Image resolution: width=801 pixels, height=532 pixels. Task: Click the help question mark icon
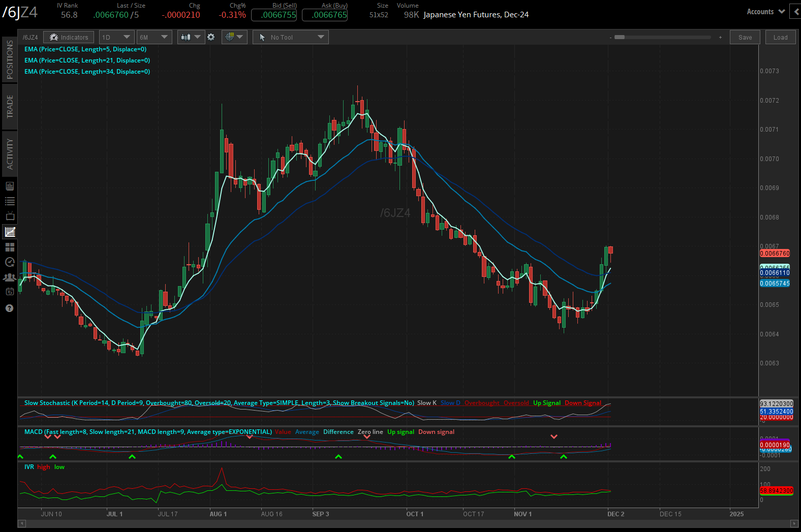pos(9,308)
